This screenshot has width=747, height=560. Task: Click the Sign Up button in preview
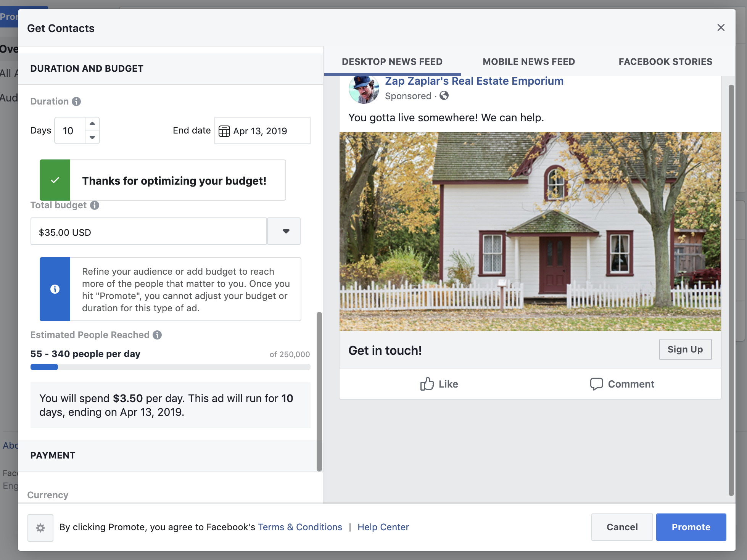coord(685,349)
